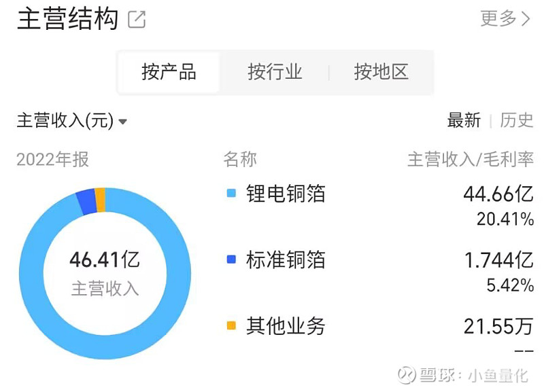Open the 主营收入(元) metric selector
This screenshot has height=392, width=544.
[x=72, y=121]
